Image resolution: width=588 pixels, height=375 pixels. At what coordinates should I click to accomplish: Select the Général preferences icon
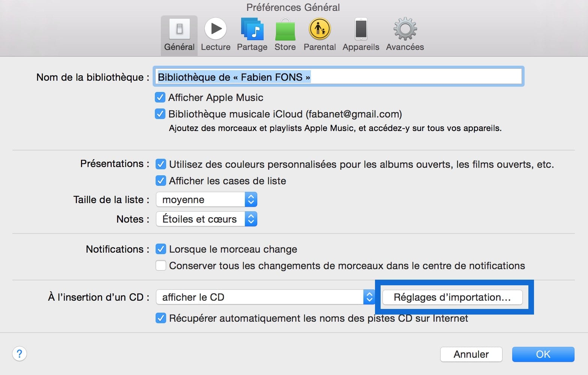click(179, 29)
